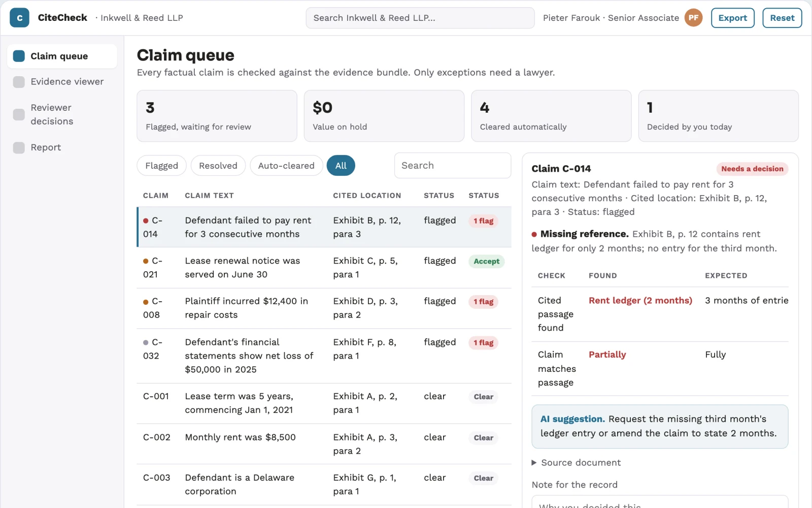The height and width of the screenshot is (508, 812).
Task: Select the row 'Defendant's financial statements show net loss'
Action: coord(324,356)
